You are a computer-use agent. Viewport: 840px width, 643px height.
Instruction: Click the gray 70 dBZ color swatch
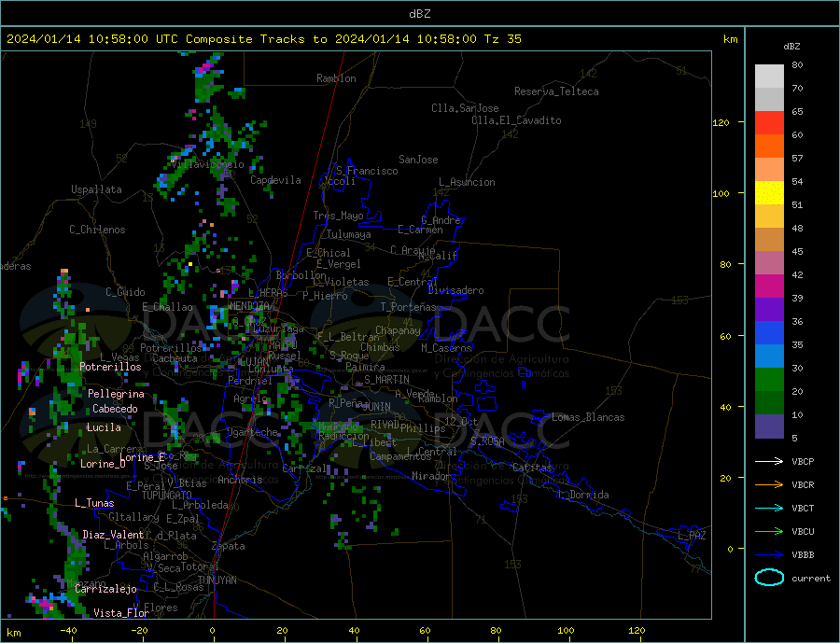[x=769, y=100]
